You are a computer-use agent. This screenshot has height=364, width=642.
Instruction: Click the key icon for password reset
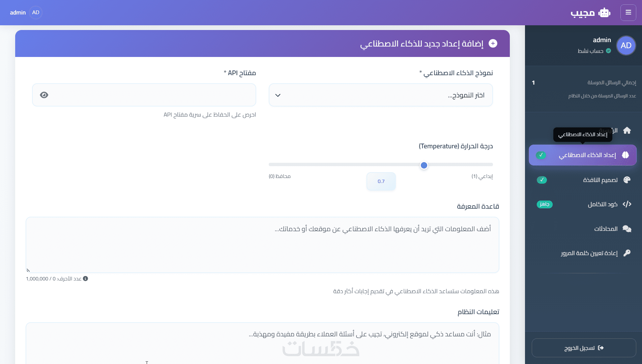627,253
